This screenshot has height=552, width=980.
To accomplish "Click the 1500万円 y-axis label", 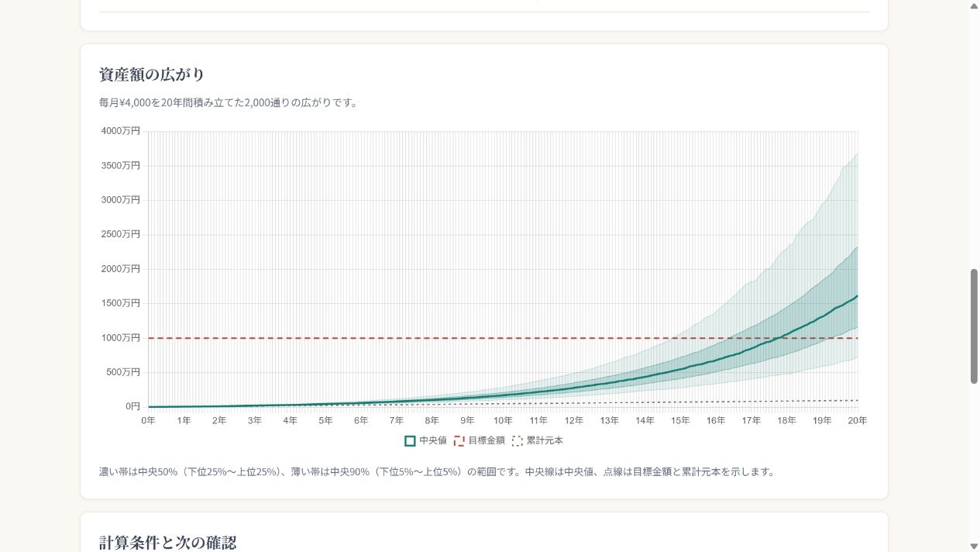I will point(121,303).
